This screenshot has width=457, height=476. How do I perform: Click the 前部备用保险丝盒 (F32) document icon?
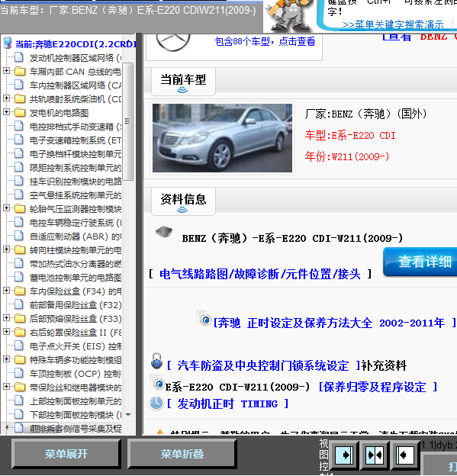(x=19, y=304)
